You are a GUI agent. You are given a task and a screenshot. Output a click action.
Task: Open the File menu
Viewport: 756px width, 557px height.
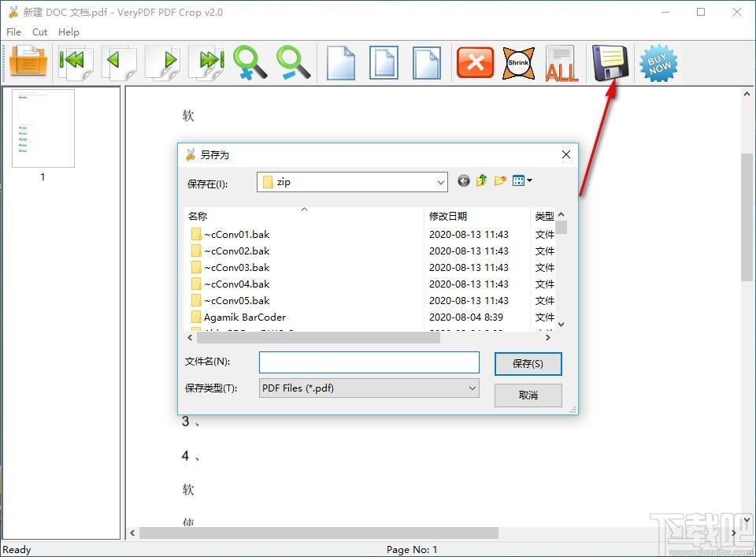(13, 32)
